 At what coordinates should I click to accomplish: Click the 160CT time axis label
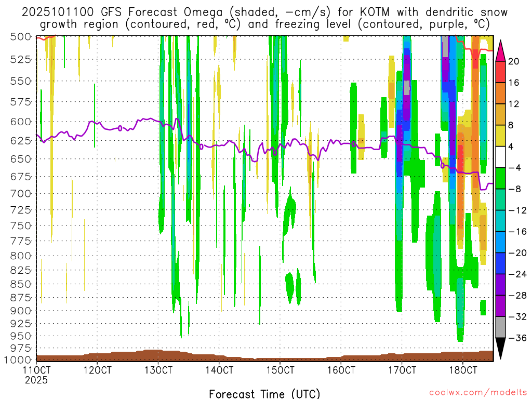341,370
